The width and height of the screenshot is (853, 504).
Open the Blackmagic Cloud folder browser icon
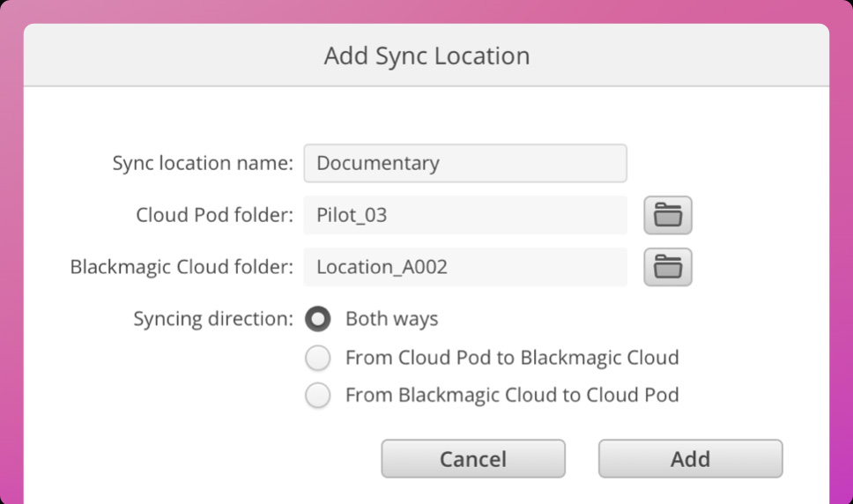pos(667,267)
